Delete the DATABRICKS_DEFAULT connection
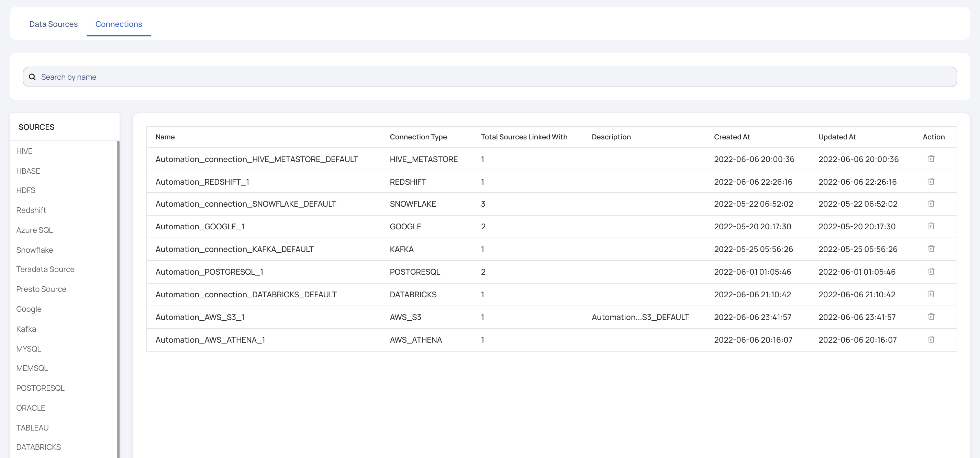The width and height of the screenshot is (980, 458). (931, 294)
